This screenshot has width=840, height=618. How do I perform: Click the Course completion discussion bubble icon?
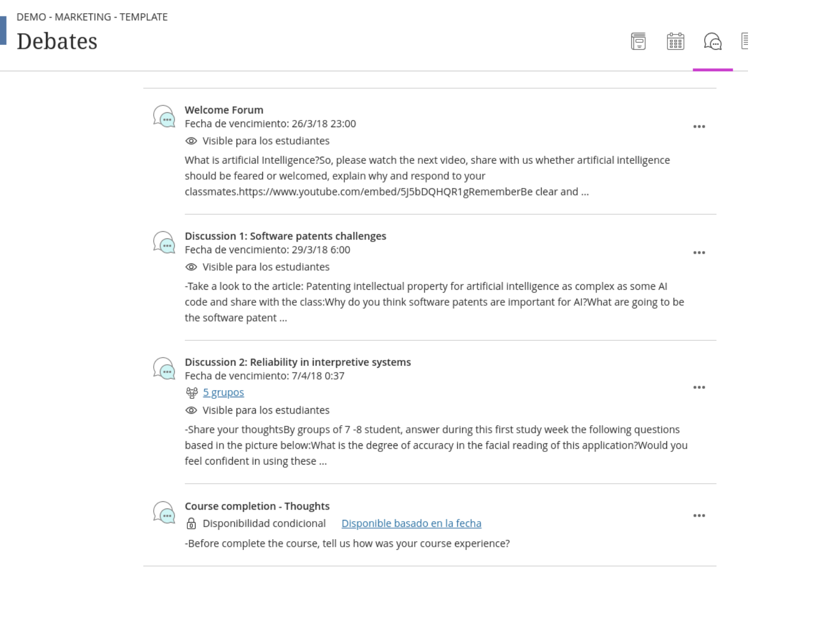164,512
